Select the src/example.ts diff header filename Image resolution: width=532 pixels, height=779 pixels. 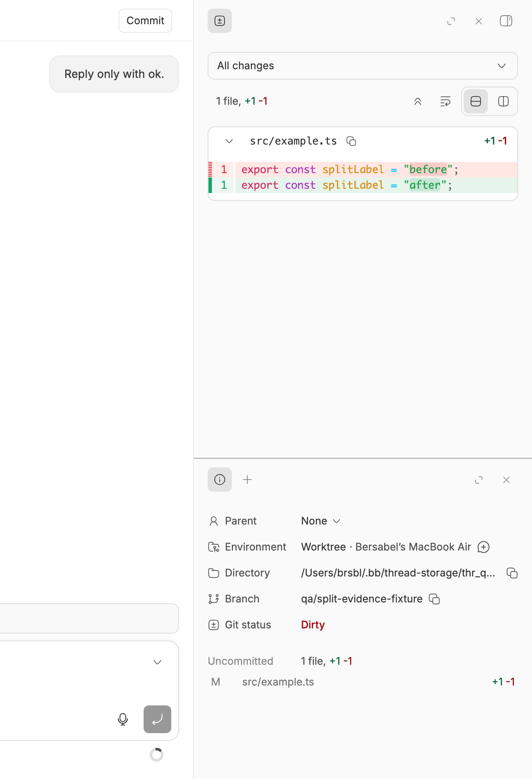click(293, 141)
